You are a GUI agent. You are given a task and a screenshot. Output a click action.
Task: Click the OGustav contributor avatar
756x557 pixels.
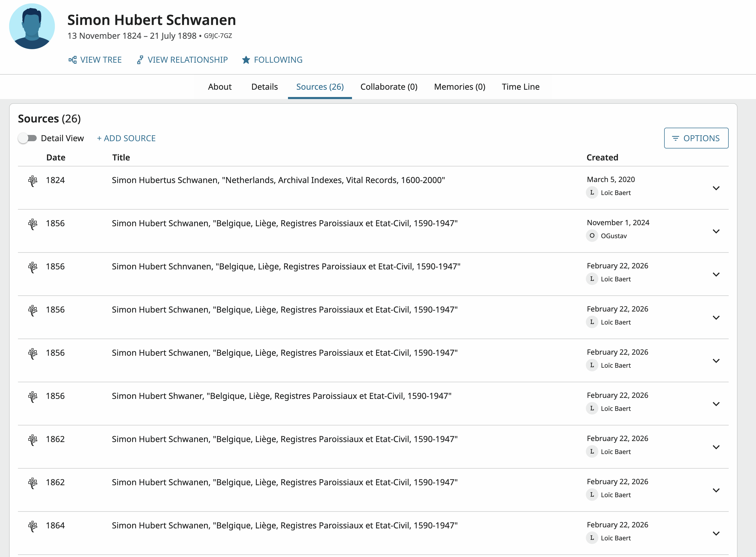coord(592,236)
